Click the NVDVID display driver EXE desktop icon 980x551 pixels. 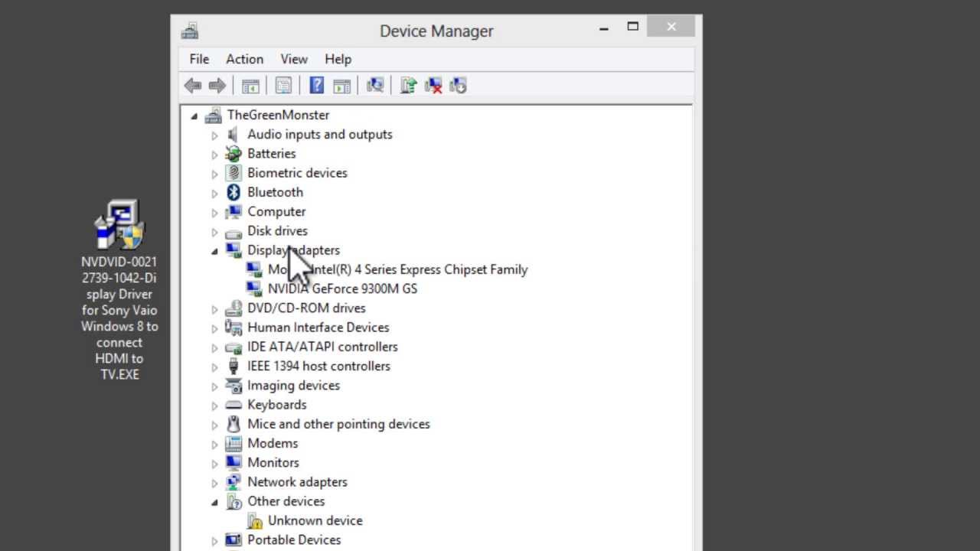(119, 224)
